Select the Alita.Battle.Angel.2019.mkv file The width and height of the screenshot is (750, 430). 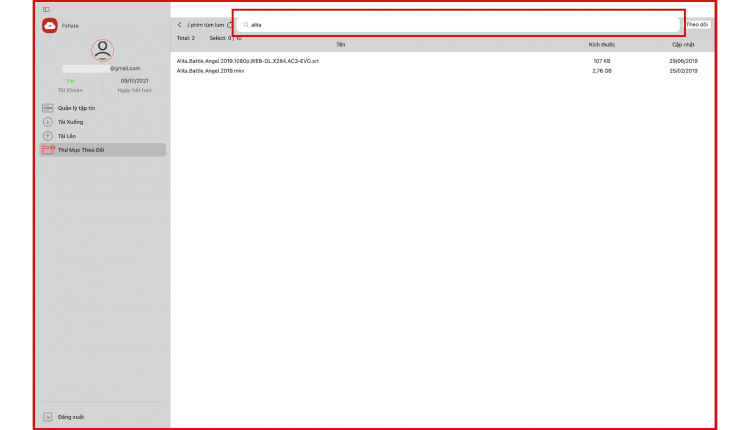point(210,71)
